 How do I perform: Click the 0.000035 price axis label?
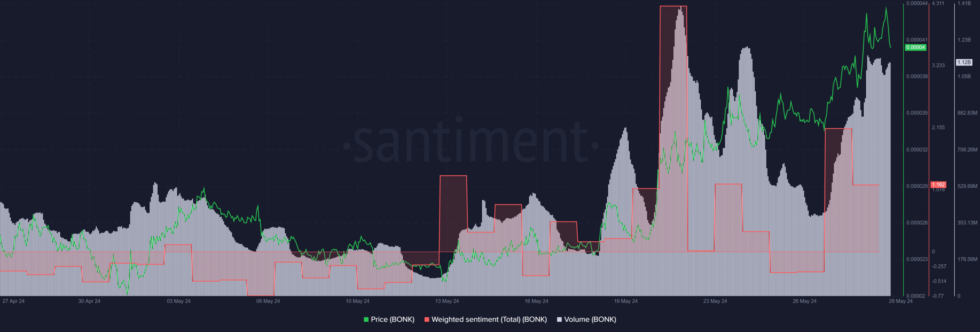click(917, 113)
